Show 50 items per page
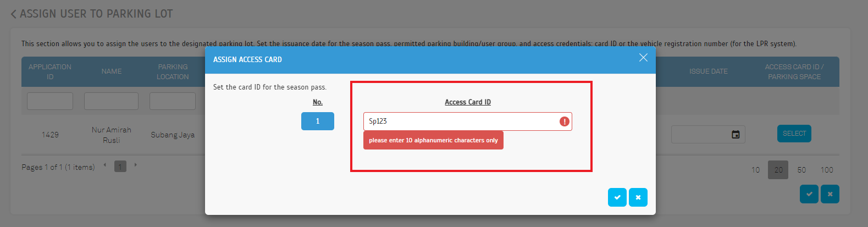868x227 pixels. (x=802, y=170)
